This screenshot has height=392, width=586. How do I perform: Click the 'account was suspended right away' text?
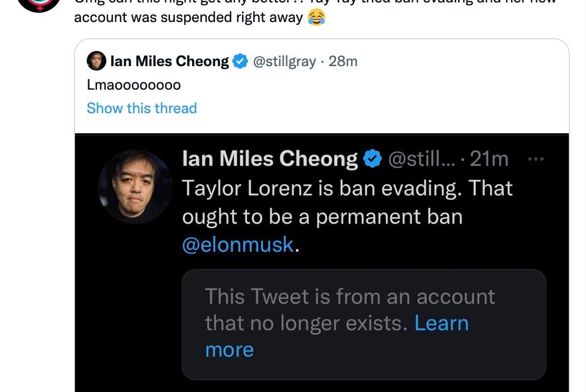pos(188,18)
